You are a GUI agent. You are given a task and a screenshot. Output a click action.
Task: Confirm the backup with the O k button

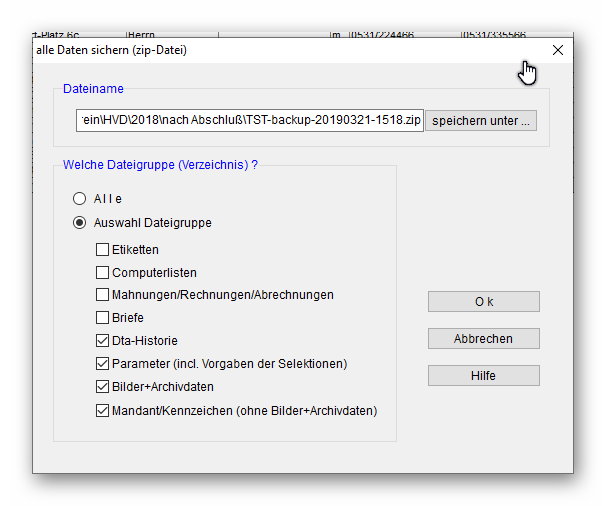click(x=483, y=302)
